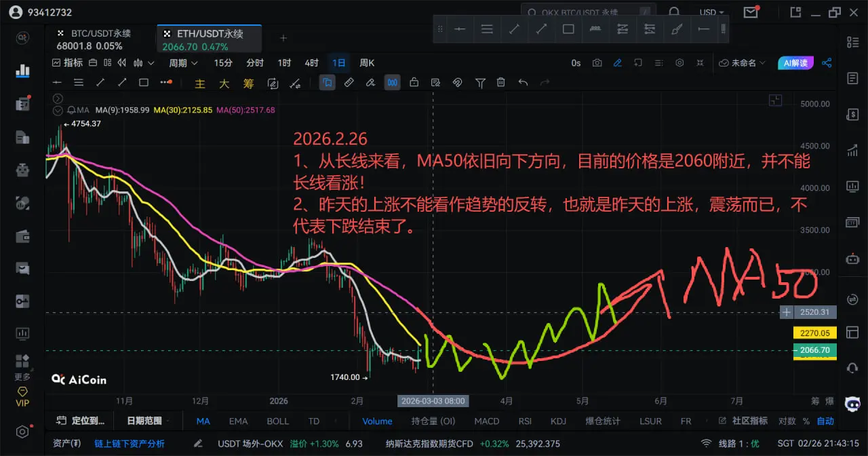Image resolution: width=868 pixels, height=456 pixels.
Task: Expand the 未命名 layout dropdown
Action: [x=743, y=63]
